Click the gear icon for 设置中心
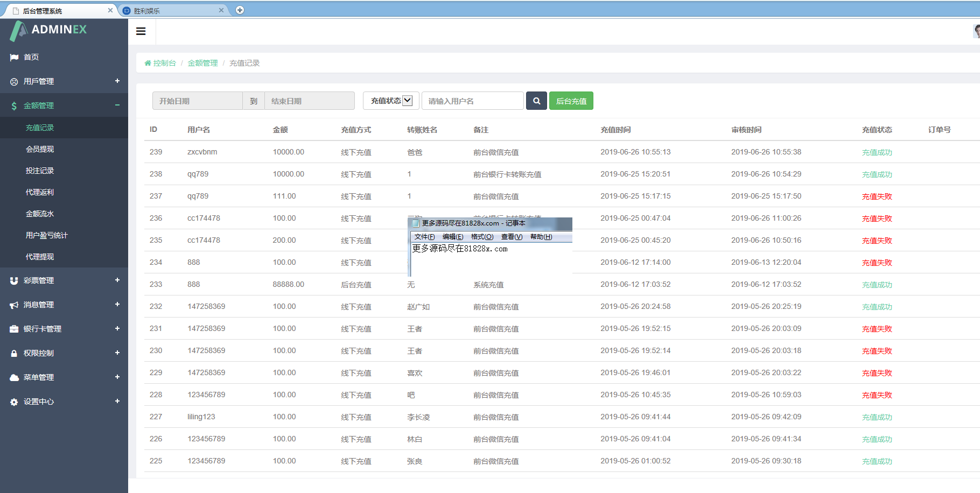Viewport: 980px width, 493px height. (x=14, y=402)
